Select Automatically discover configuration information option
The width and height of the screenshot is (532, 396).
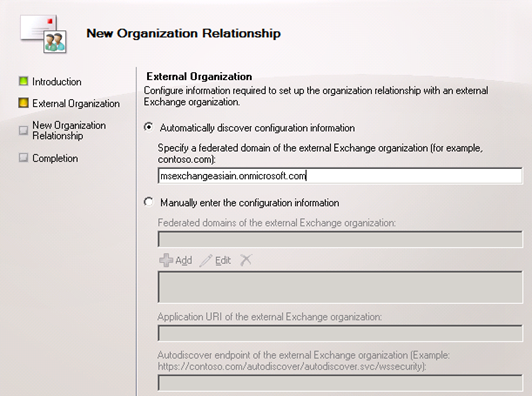(x=148, y=127)
